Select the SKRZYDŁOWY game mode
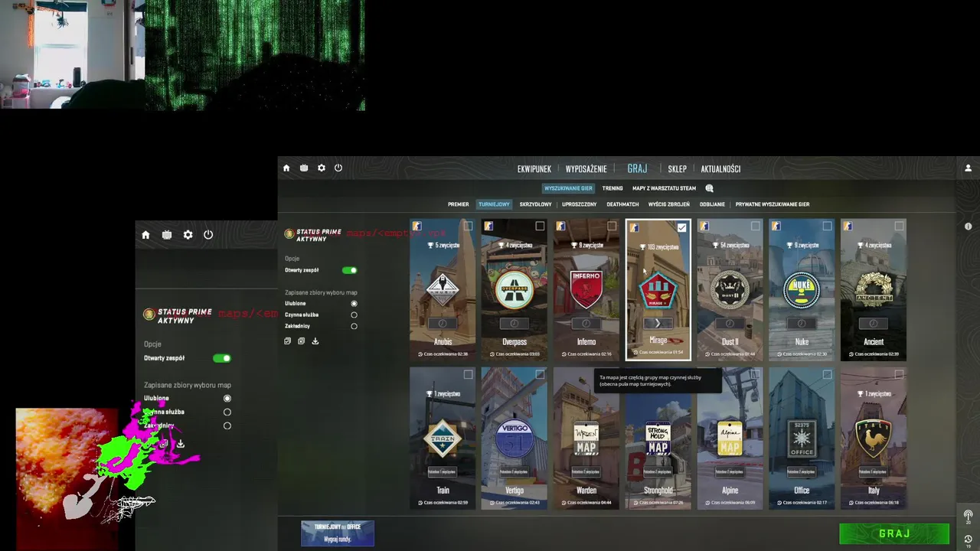This screenshot has width=980, height=551. tap(536, 204)
